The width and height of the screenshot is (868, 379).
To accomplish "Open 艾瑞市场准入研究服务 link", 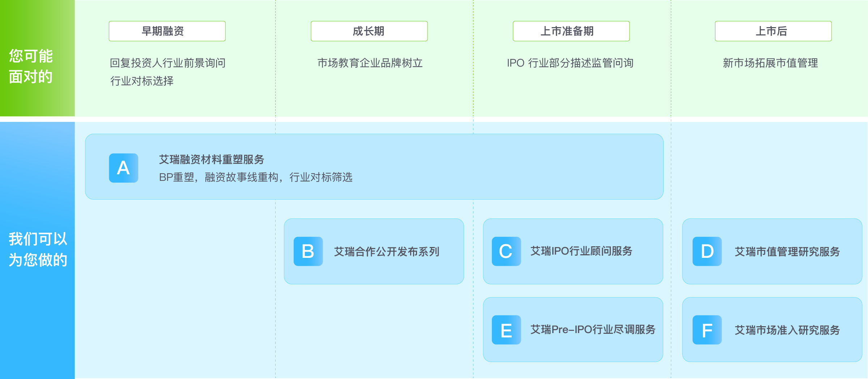I will [787, 330].
